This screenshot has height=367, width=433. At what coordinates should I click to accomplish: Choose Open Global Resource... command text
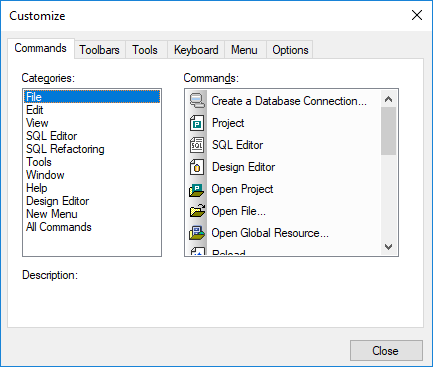point(270,233)
